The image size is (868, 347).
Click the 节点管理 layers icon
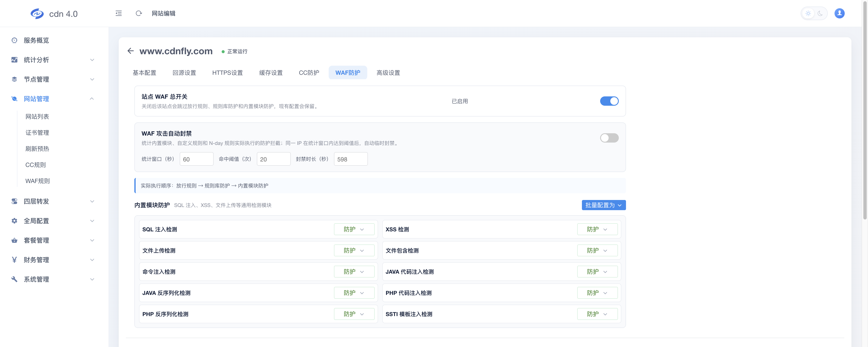(x=14, y=79)
